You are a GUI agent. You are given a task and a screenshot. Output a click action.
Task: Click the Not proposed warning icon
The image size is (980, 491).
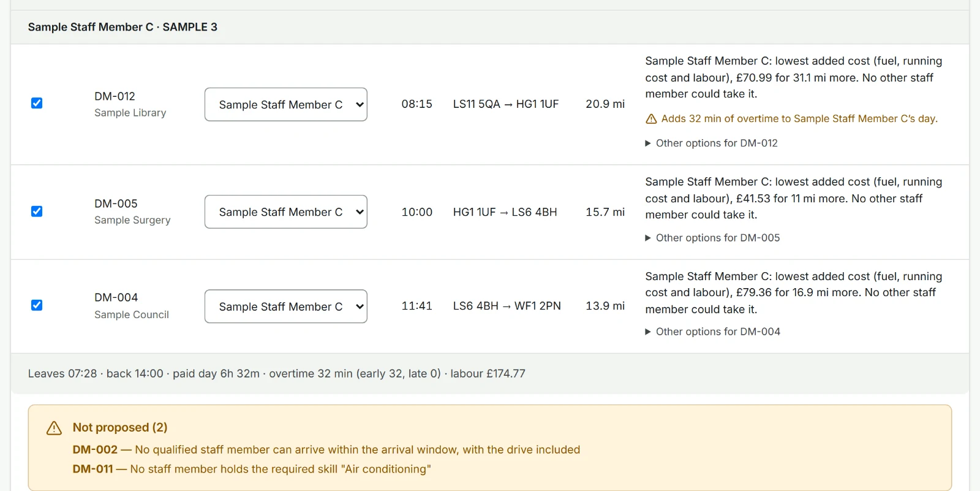tap(54, 428)
